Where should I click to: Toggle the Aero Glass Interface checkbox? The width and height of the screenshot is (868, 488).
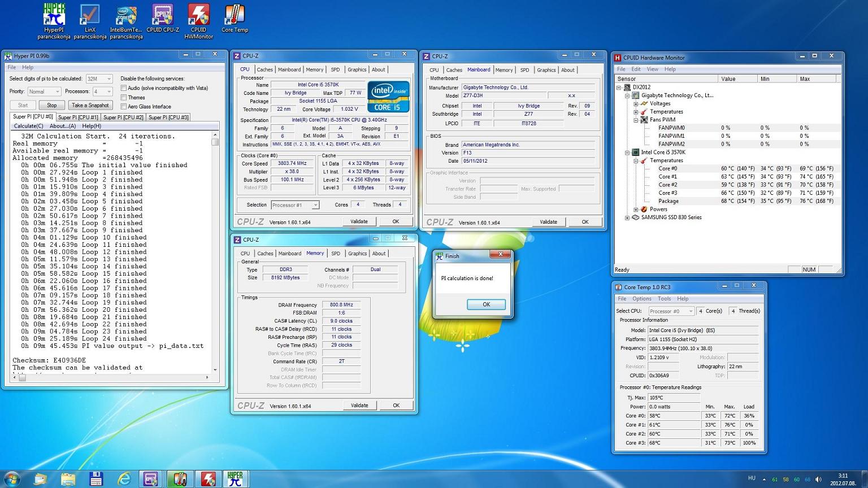(124, 106)
